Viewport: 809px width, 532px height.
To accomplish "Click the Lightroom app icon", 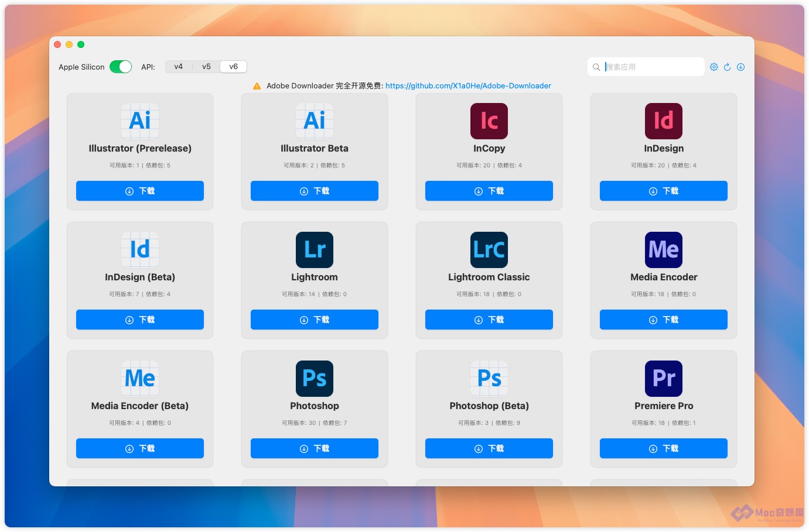I will (x=315, y=250).
